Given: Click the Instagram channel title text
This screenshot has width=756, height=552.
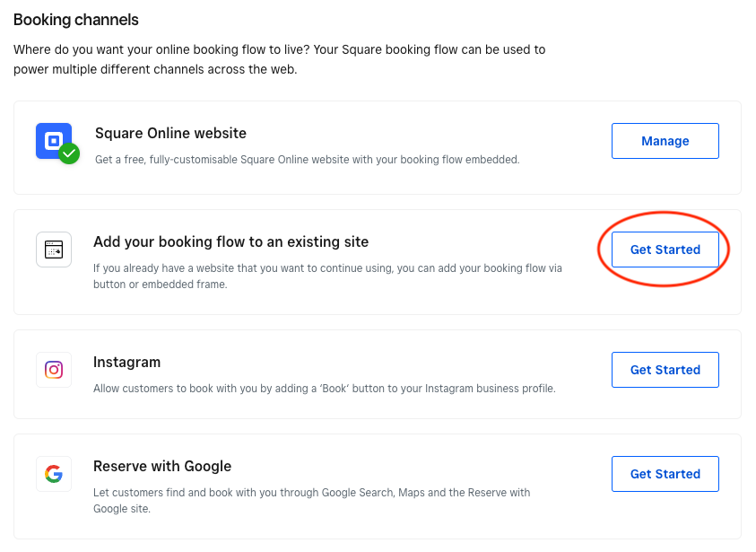Looking at the screenshot, I should point(126,363).
